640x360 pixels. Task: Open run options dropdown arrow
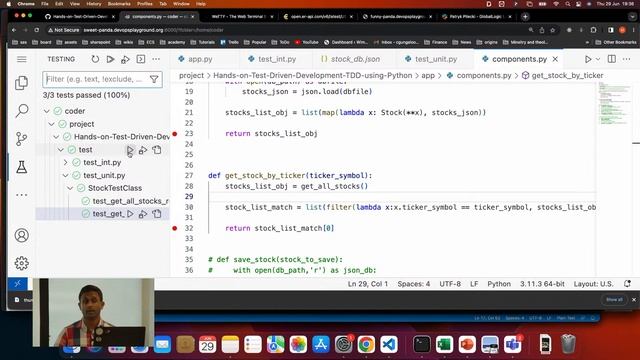pos(598,59)
